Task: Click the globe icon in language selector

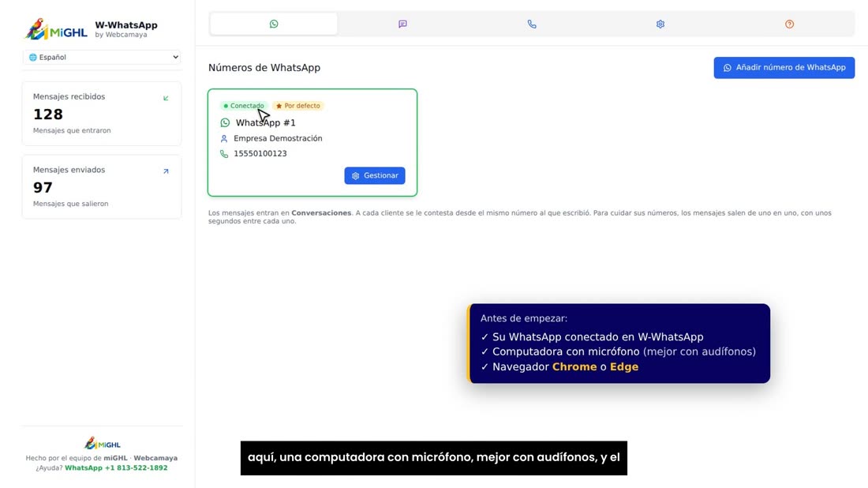Action: tap(32, 57)
